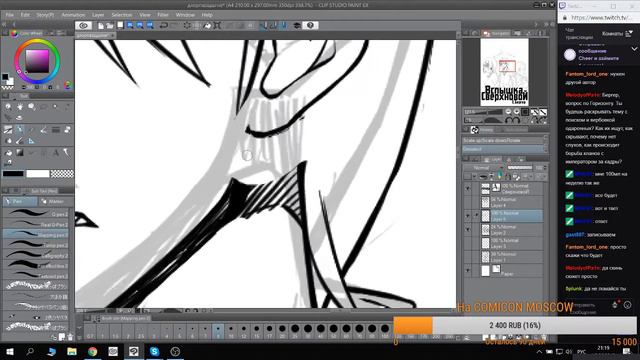Open Skype from the taskbar
The width and height of the screenshot is (640, 360).
point(154,351)
